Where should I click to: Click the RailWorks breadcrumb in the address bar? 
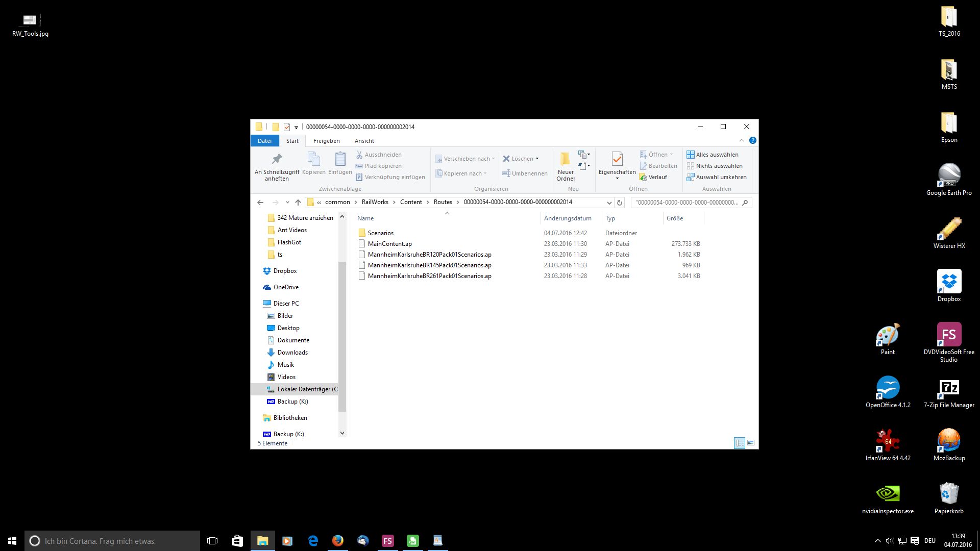point(375,202)
